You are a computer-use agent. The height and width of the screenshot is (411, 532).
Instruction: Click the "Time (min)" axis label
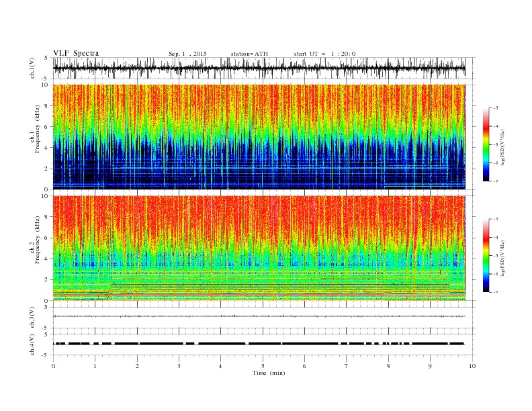(x=269, y=373)
